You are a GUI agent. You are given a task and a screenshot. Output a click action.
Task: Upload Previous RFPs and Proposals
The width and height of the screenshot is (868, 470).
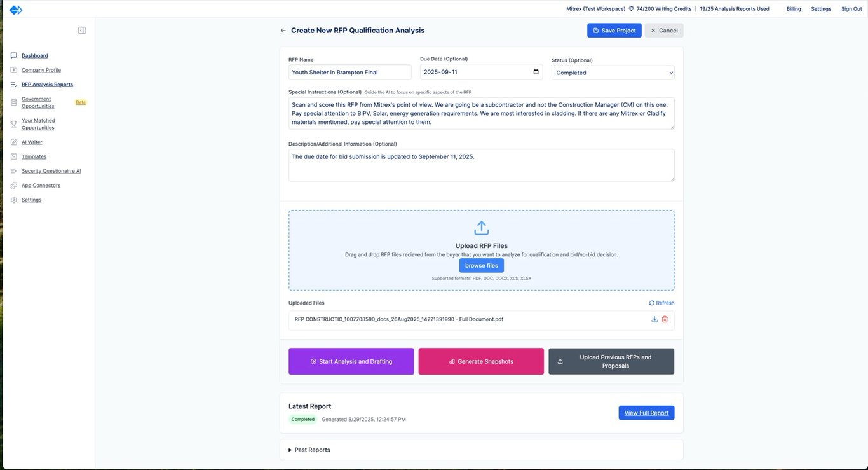click(611, 361)
